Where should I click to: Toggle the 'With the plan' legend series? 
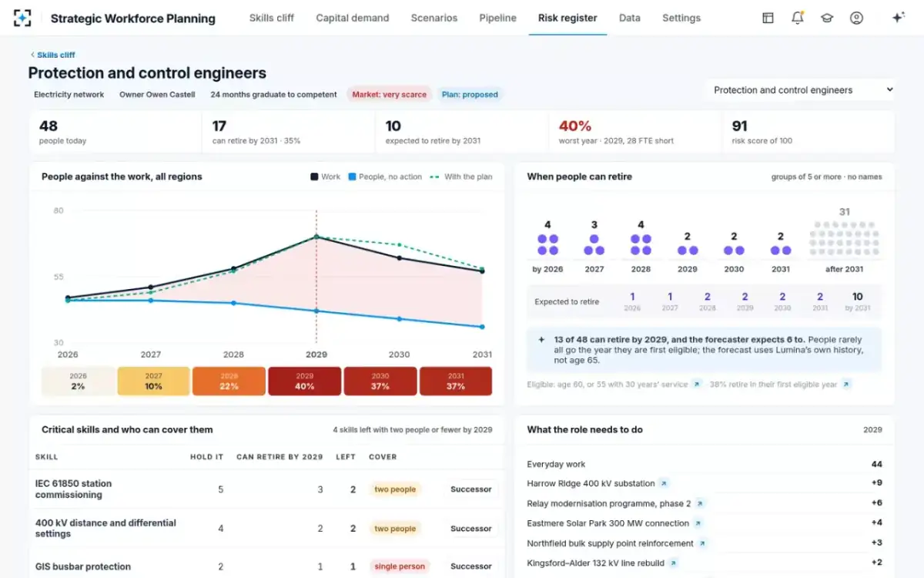tap(460, 176)
